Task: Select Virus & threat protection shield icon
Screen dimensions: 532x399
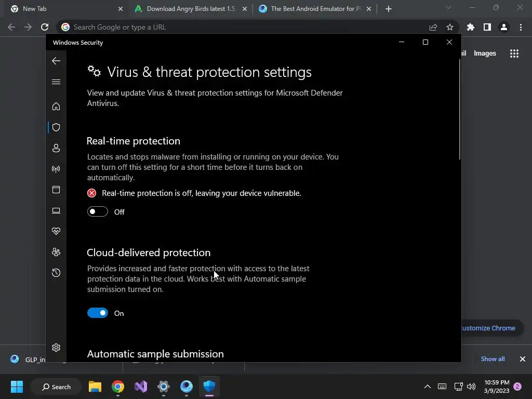Action: point(56,127)
